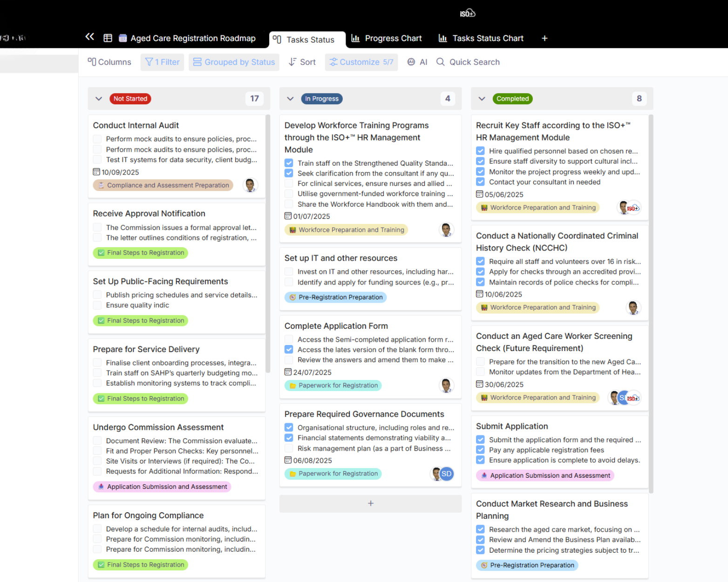Click the Columns icon in toolbar
Viewport: 728px width, 582px height.
[x=92, y=62]
